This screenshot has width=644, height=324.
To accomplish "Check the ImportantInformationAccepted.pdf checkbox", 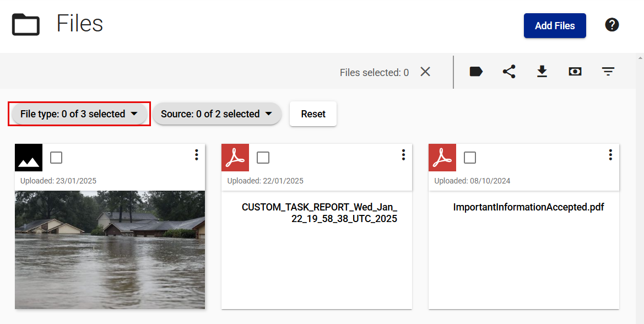I will [470, 158].
